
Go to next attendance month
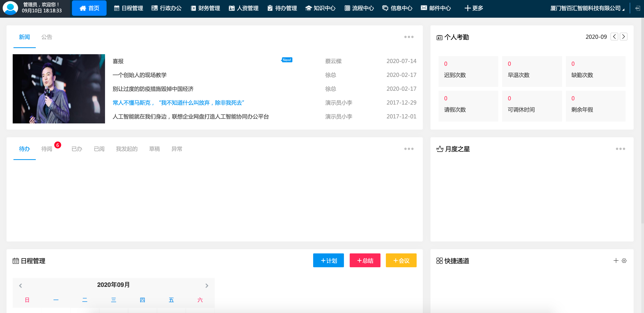coord(623,37)
